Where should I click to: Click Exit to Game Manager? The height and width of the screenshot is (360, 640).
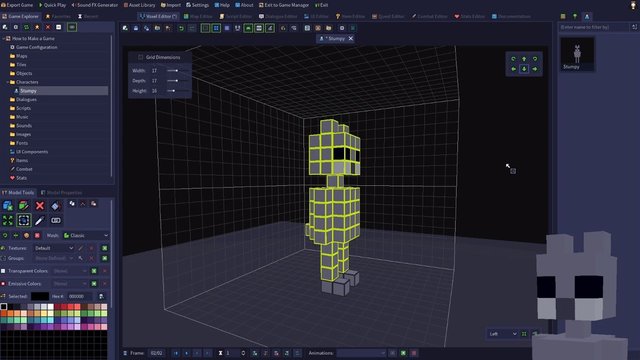click(x=284, y=5)
